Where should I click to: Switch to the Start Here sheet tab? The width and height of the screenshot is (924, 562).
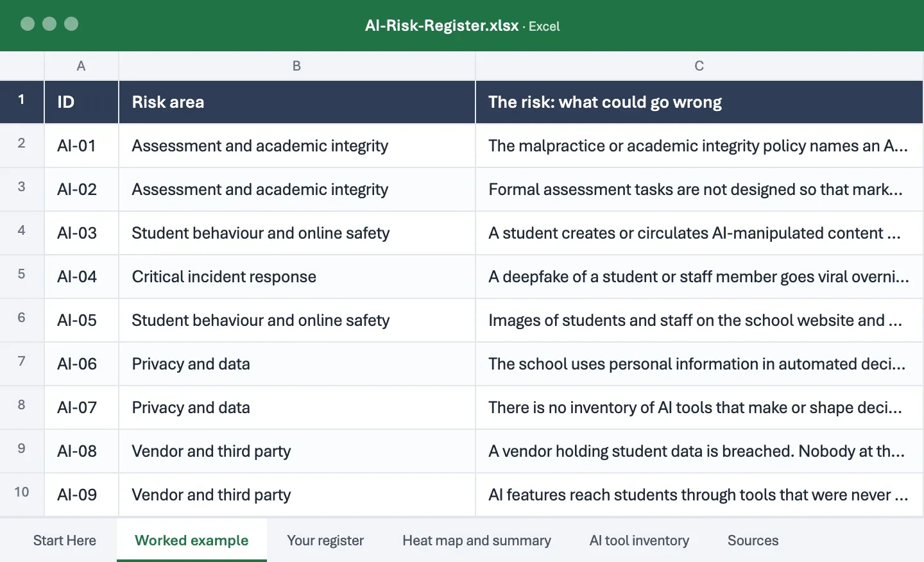pos(64,540)
